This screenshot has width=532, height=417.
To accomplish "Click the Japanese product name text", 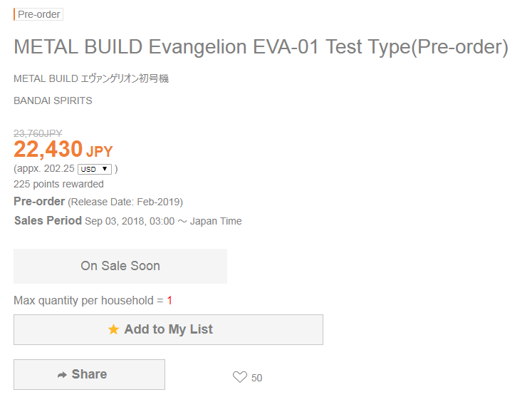I will tap(91, 78).
